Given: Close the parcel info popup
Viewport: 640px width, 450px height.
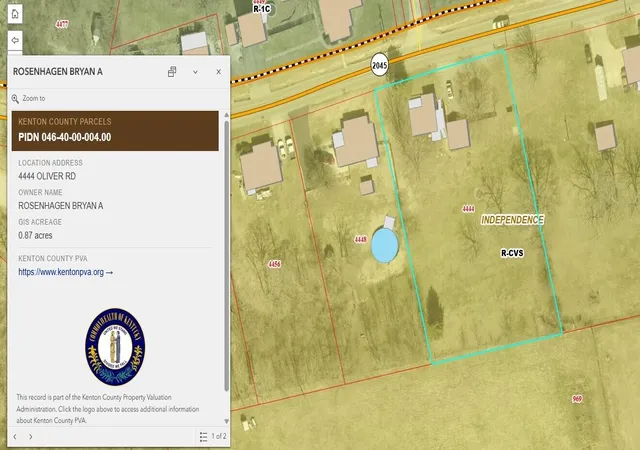Looking at the screenshot, I should [x=218, y=72].
